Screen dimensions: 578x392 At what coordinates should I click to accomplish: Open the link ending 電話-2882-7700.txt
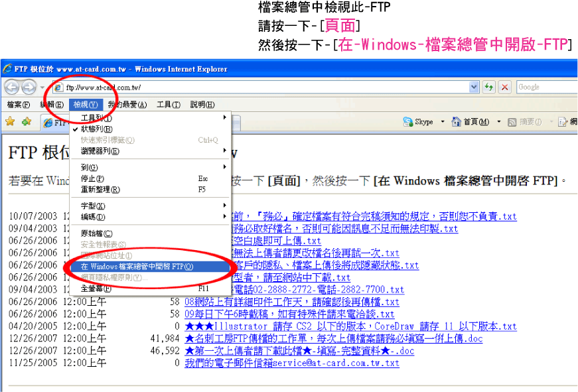[x=318, y=290]
